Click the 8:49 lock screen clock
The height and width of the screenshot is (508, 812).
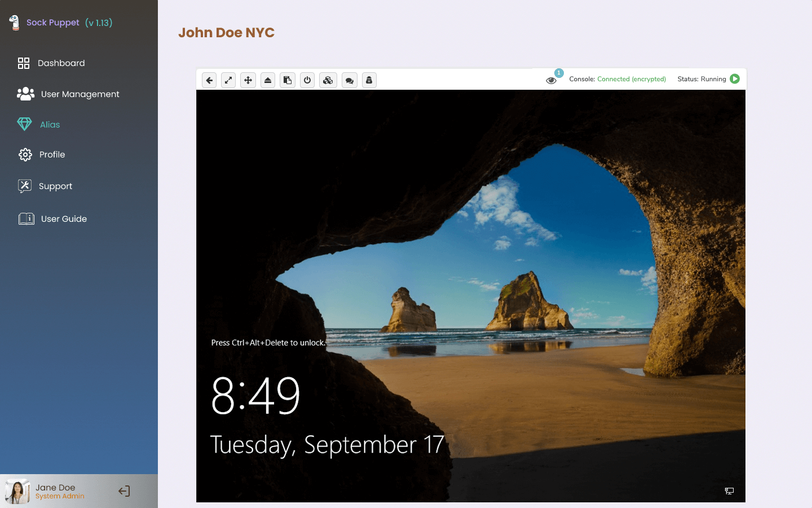[x=256, y=396]
